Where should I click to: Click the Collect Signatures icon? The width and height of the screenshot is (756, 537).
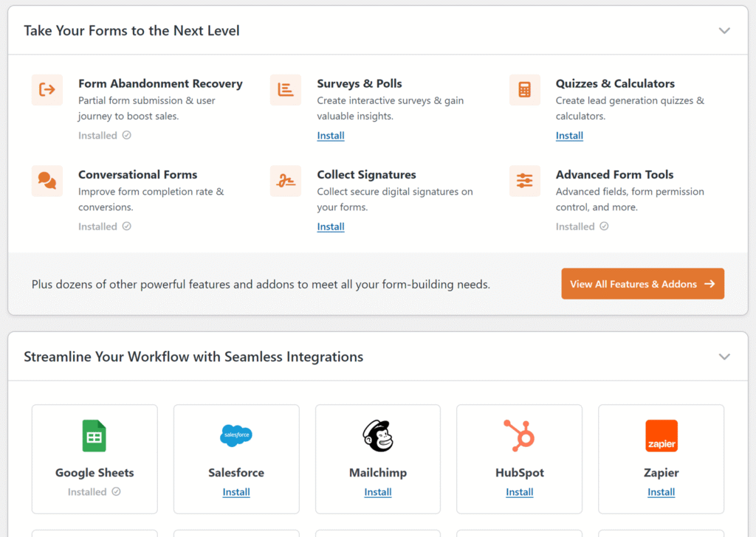(286, 181)
